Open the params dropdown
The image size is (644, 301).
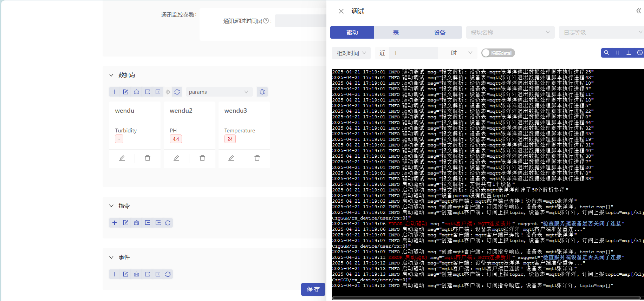pos(219,92)
